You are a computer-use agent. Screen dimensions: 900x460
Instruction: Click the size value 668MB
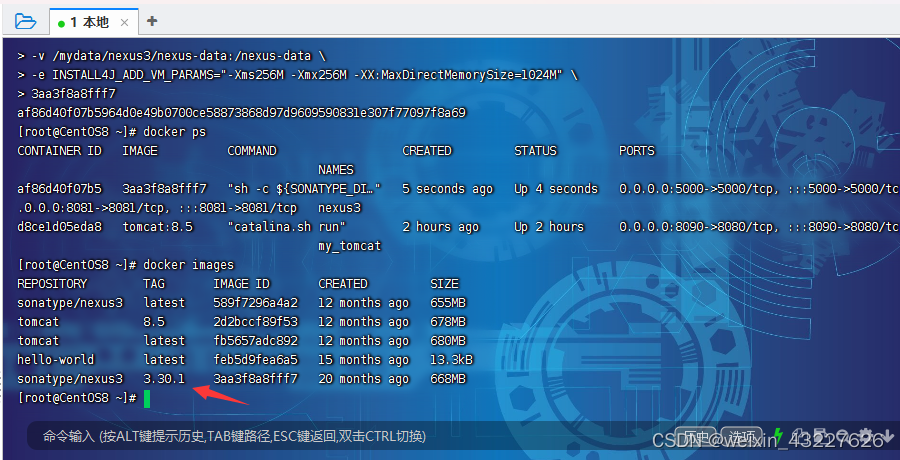pyautogui.click(x=448, y=379)
